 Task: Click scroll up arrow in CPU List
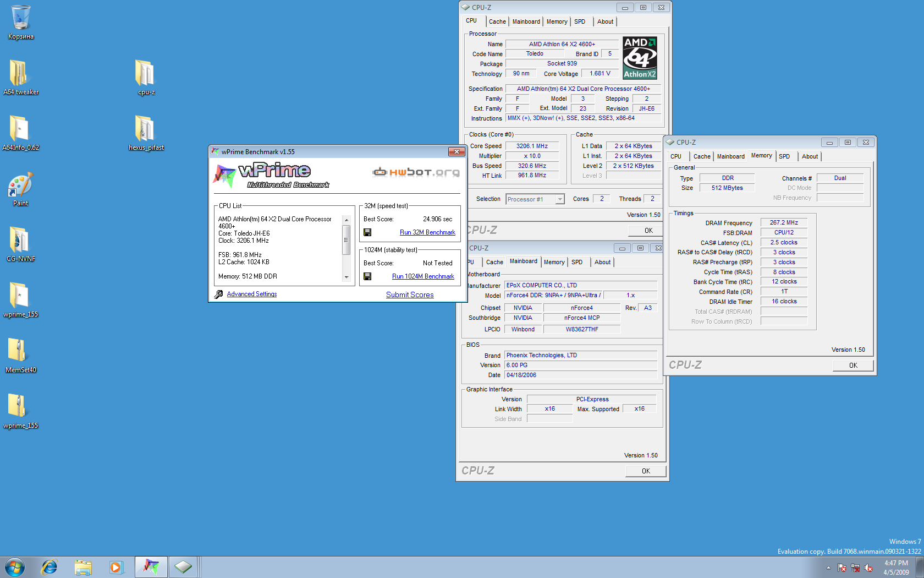tap(346, 220)
